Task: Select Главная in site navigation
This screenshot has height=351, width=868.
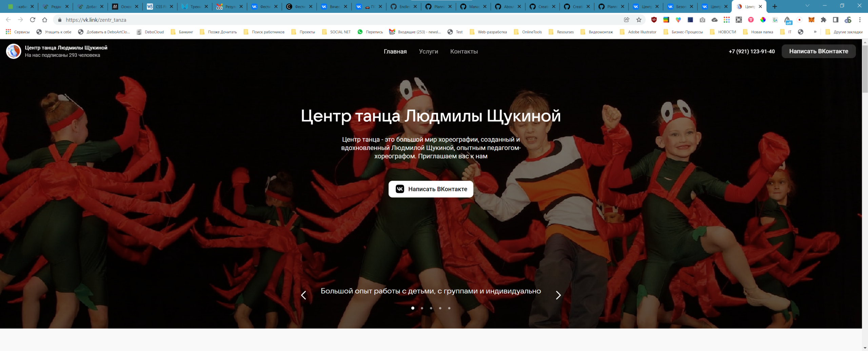Action: 395,51
